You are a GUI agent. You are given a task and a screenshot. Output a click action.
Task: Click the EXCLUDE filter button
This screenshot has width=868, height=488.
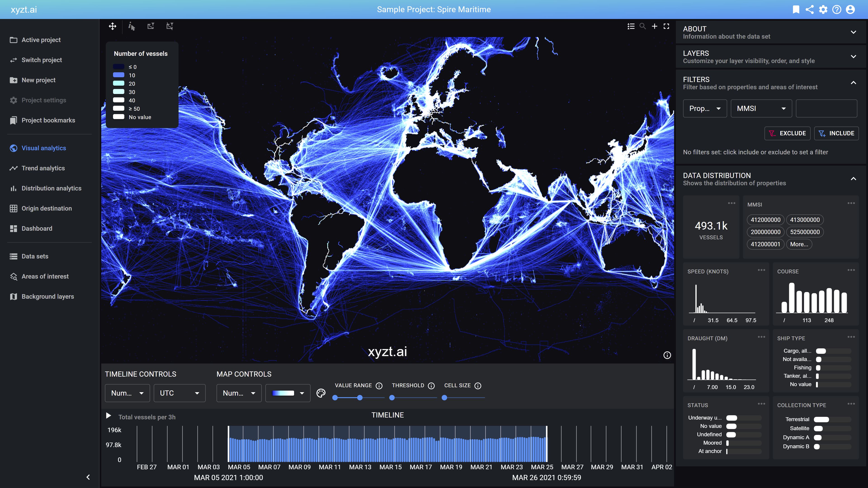[x=787, y=133]
